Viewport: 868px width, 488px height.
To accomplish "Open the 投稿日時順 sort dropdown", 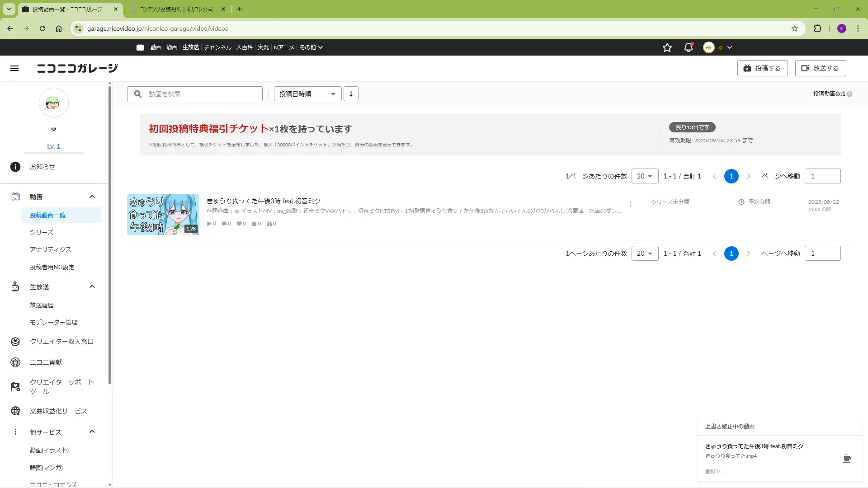I will pyautogui.click(x=307, y=94).
